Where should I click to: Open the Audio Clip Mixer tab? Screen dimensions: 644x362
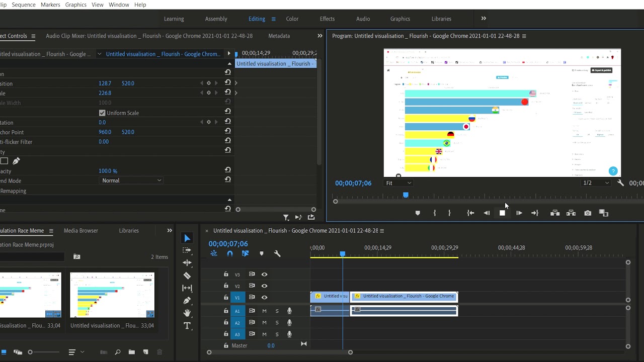[149, 36]
